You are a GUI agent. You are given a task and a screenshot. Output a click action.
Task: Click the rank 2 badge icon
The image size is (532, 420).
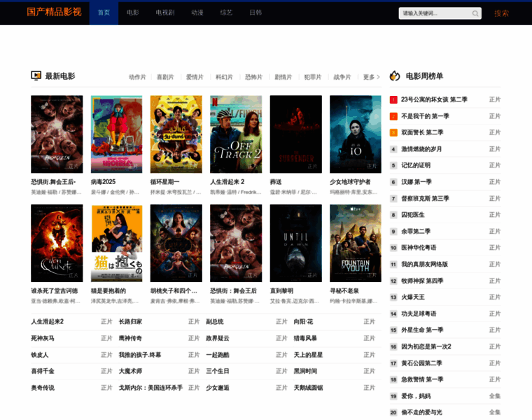[393, 116]
